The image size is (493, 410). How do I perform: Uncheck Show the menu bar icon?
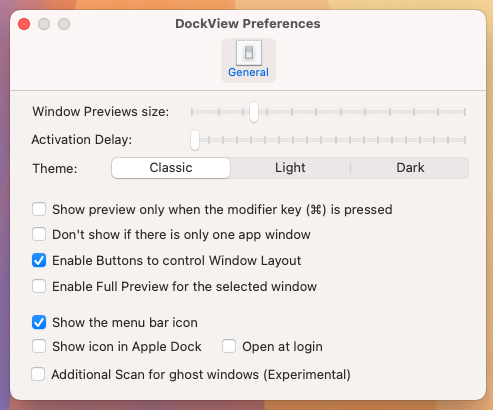pos(39,322)
